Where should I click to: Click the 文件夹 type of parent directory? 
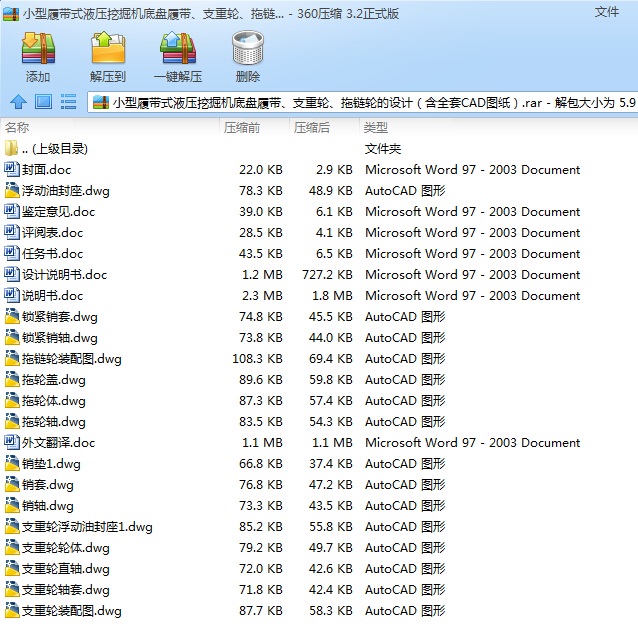point(383,149)
